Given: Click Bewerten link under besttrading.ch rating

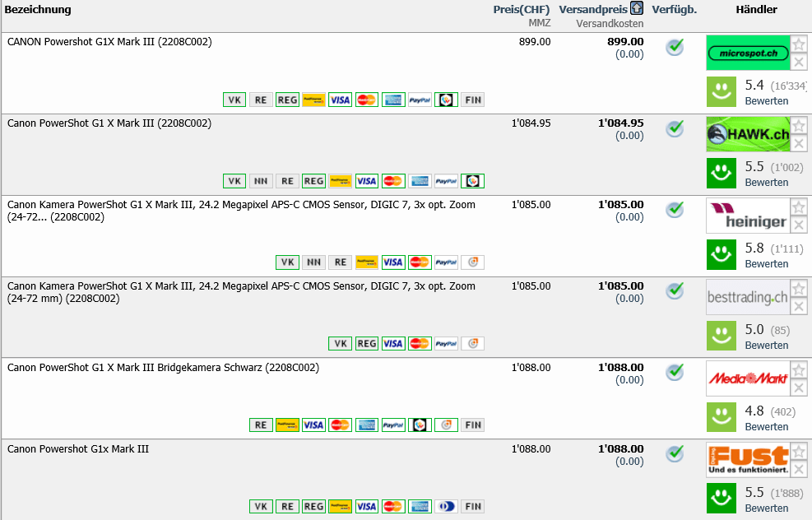Looking at the screenshot, I should point(767,346).
